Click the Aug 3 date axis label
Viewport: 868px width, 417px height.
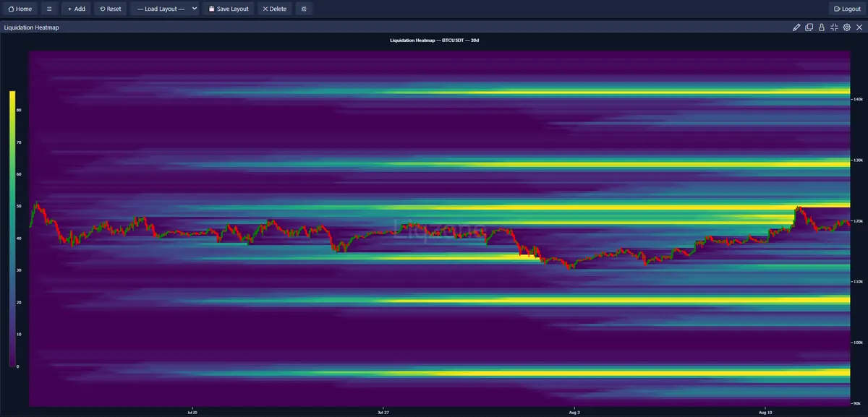pyautogui.click(x=574, y=412)
